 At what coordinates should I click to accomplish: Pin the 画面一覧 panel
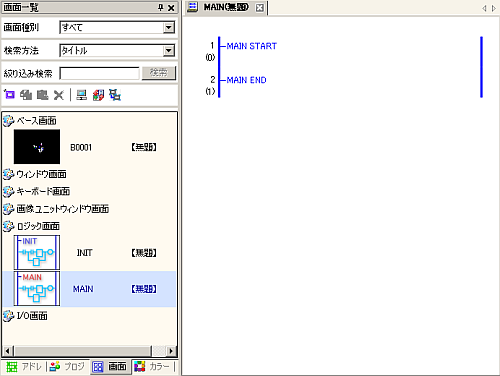tap(161, 7)
